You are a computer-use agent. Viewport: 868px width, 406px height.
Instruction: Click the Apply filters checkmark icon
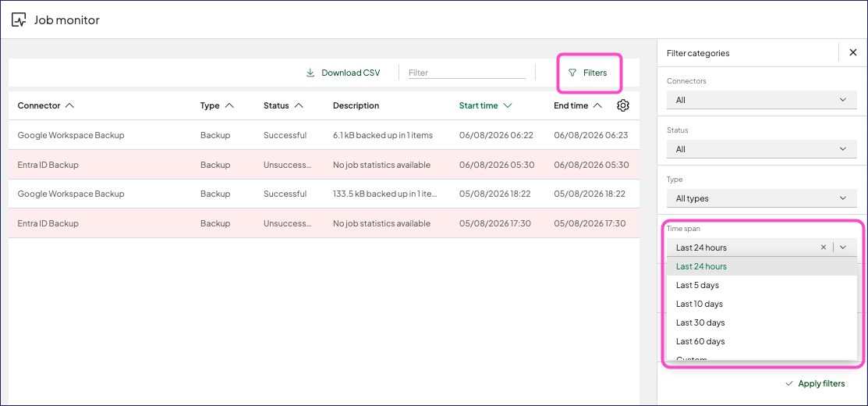click(x=789, y=383)
